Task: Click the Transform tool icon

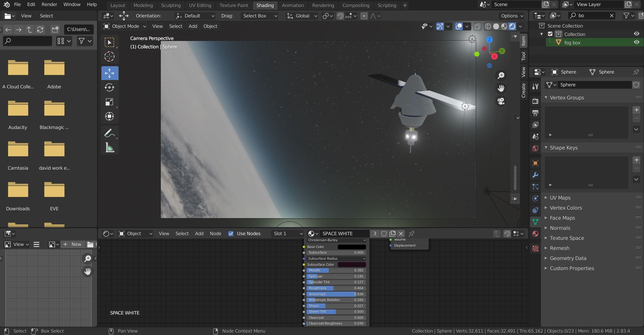Action: (109, 117)
